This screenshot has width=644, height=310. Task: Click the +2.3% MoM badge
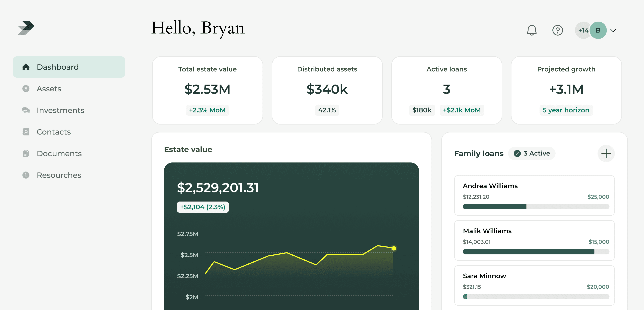pos(207,110)
